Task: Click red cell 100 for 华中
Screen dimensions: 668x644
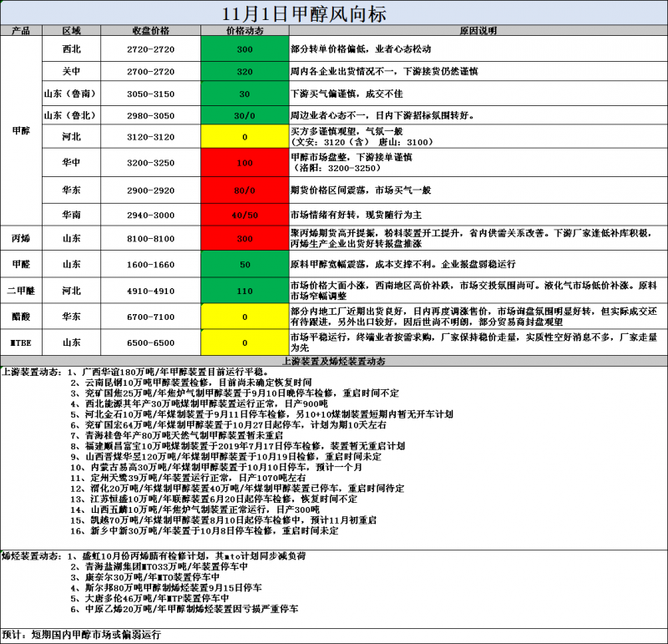Action: [x=245, y=162]
